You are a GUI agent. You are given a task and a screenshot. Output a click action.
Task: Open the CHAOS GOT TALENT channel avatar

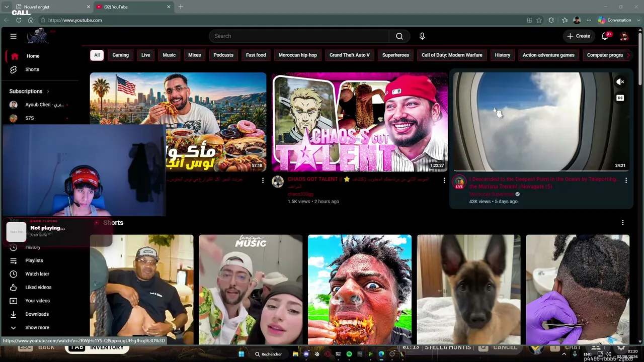point(278,182)
